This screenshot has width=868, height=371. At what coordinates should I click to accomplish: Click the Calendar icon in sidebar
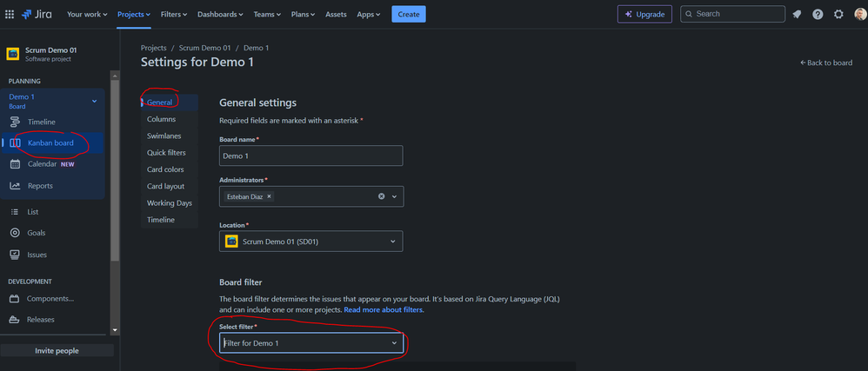click(15, 164)
